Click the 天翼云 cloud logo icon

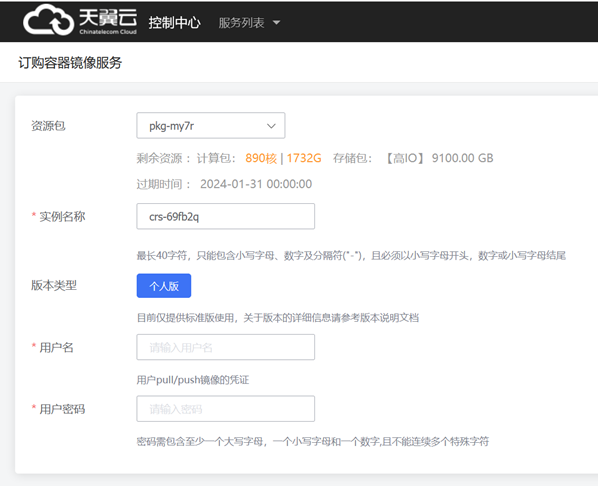[48, 20]
